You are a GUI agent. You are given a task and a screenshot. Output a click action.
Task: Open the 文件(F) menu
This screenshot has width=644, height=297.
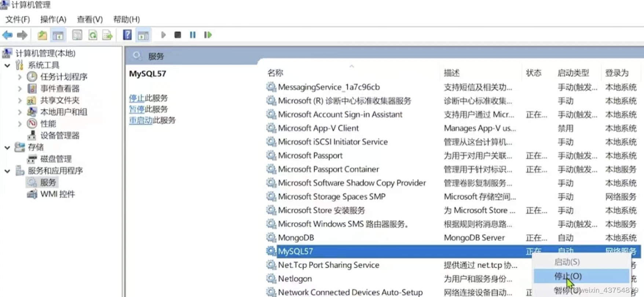[x=18, y=19]
